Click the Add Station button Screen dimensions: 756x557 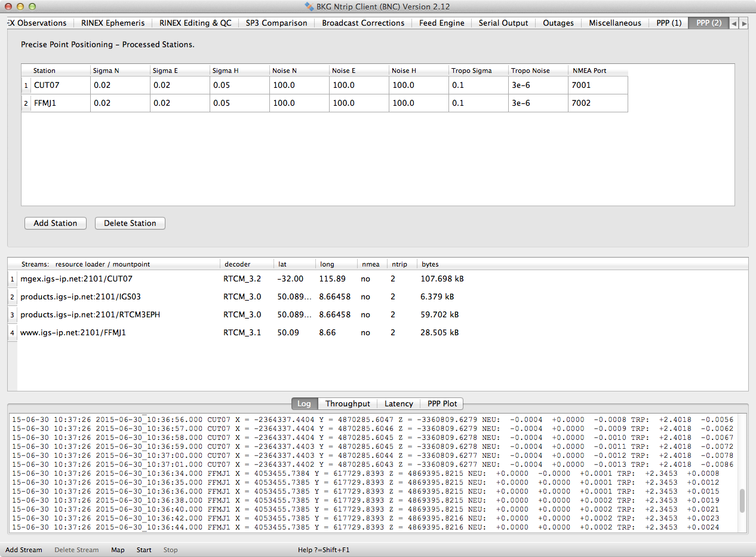tap(55, 223)
